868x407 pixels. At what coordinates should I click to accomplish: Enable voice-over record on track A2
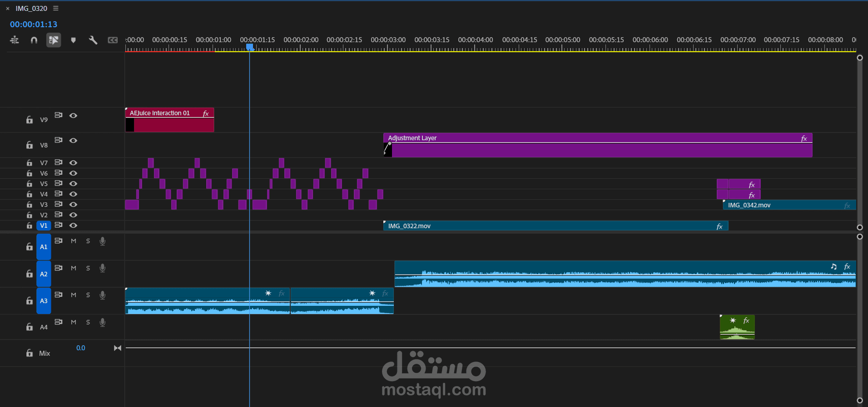click(103, 268)
